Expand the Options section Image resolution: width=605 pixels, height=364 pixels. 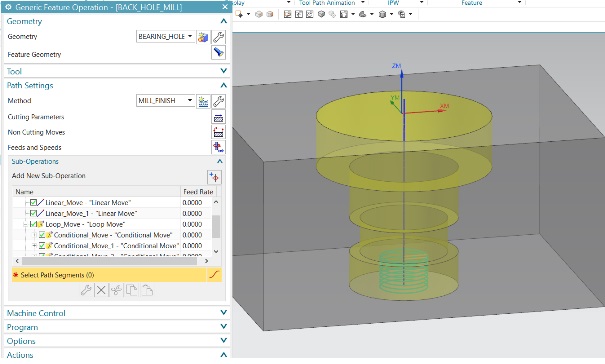tap(223, 340)
